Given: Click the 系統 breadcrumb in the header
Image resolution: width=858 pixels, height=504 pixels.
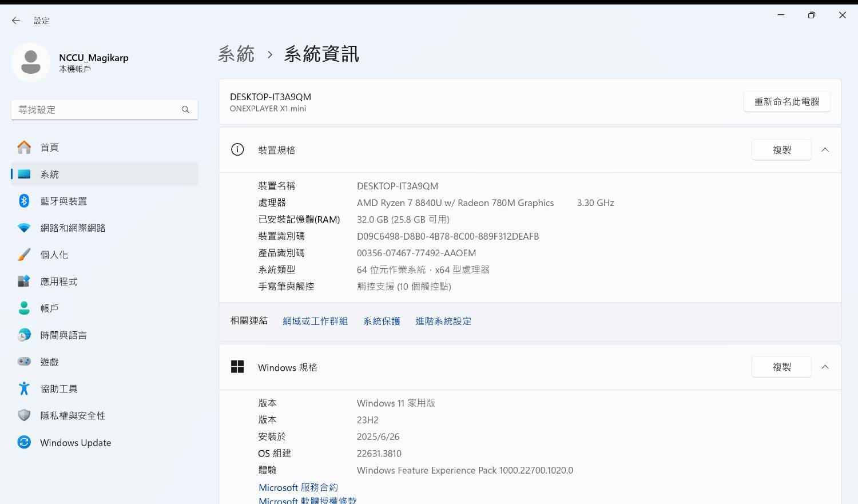Looking at the screenshot, I should coord(236,54).
